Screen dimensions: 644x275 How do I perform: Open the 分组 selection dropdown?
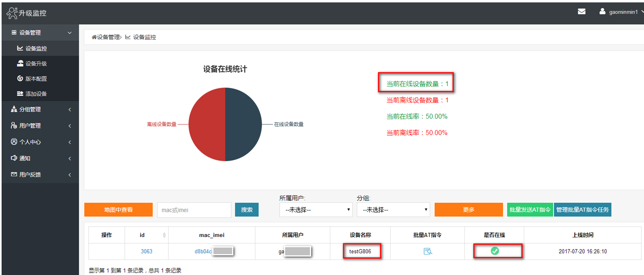click(393, 210)
